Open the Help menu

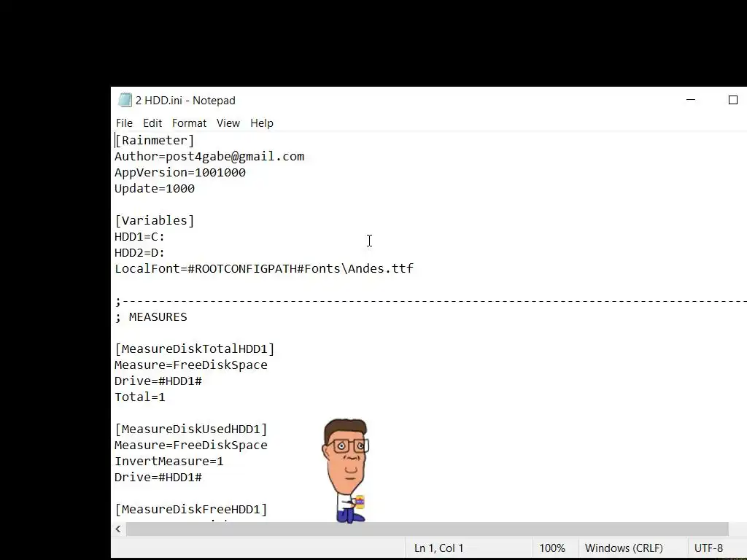pos(262,122)
